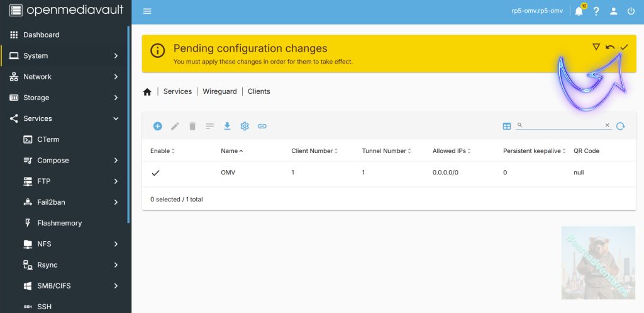Open the CTerm service item
644x313 pixels.
[x=48, y=139]
